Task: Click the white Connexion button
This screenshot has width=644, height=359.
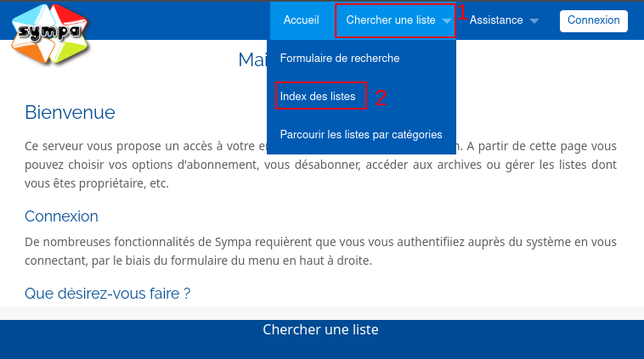Action: click(x=594, y=20)
